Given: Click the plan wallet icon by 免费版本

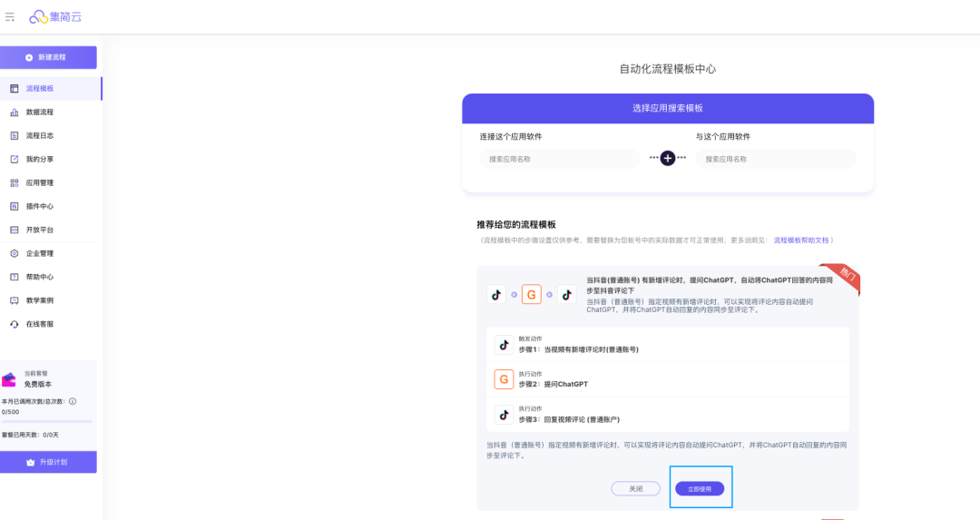Looking at the screenshot, I should tap(9, 379).
